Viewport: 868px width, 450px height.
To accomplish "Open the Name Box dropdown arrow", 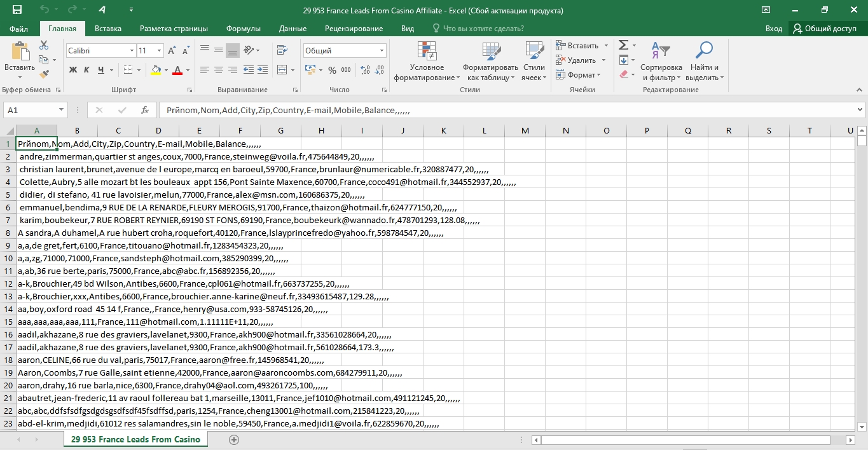I will [61, 110].
